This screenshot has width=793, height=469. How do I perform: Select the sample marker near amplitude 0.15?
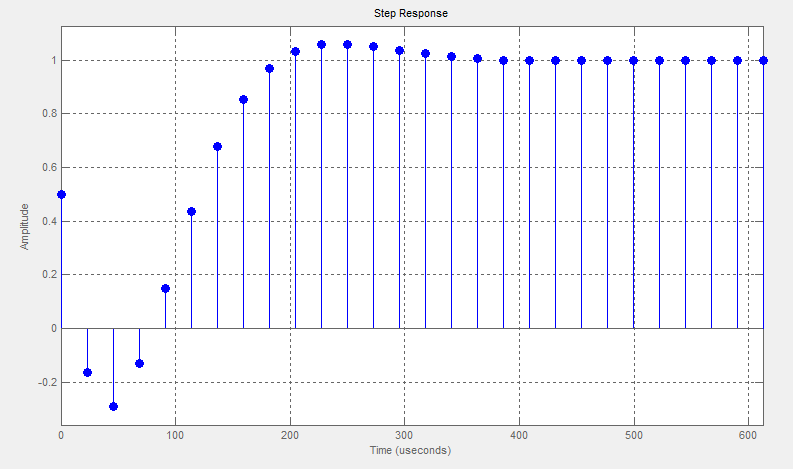(x=165, y=288)
